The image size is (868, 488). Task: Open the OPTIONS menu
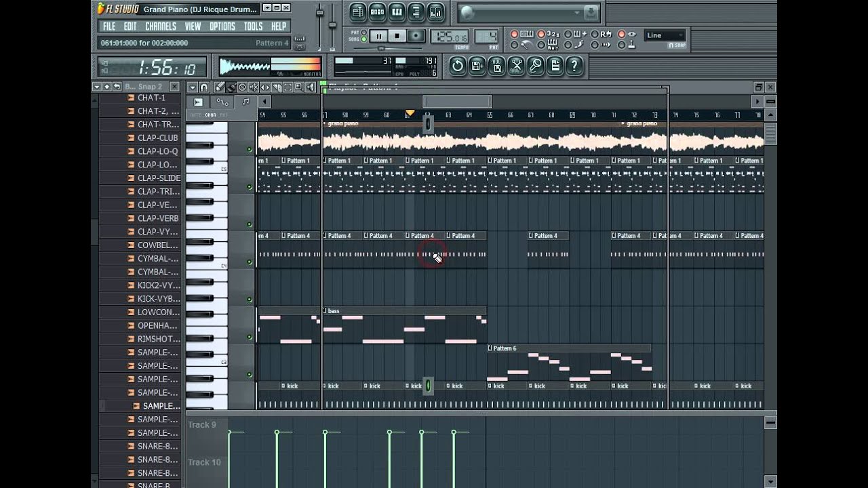click(222, 26)
